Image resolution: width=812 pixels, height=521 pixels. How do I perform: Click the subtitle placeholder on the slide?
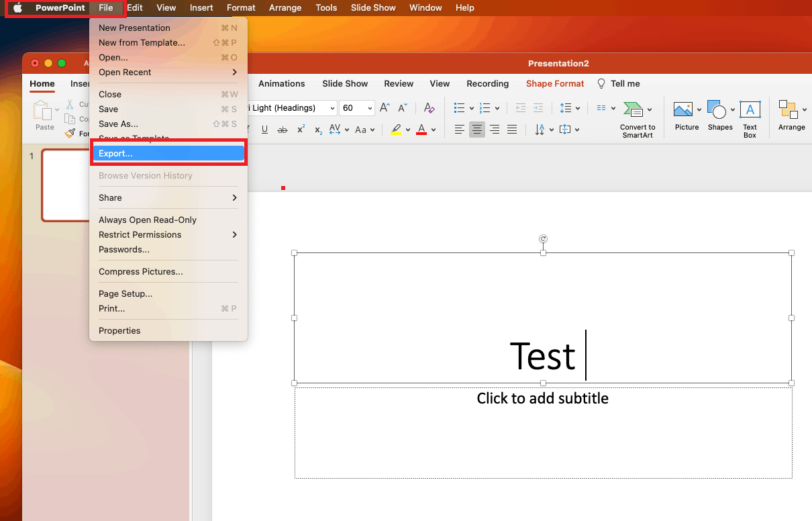(x=542, y=399)
